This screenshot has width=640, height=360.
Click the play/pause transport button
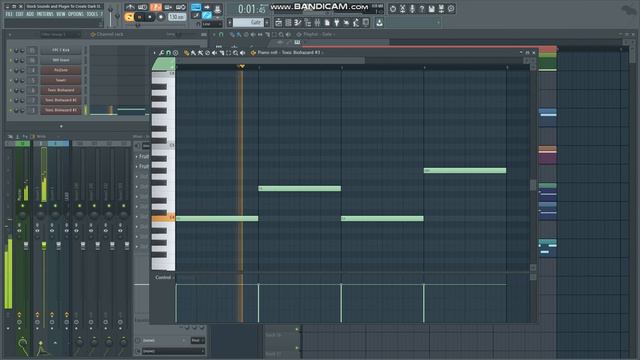(x=140, y=17)
